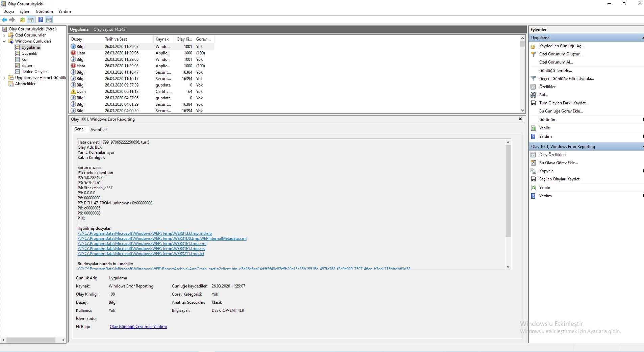Click the event detail vertical scrollbar thumb
644x352 pixels.
(x=508, y=191)
